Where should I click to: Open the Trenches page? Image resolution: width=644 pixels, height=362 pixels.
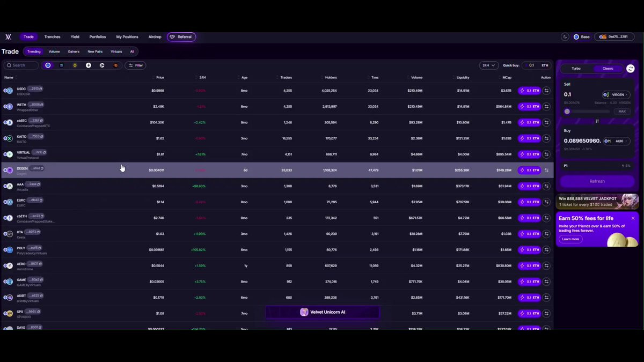[x=52, y=37]
